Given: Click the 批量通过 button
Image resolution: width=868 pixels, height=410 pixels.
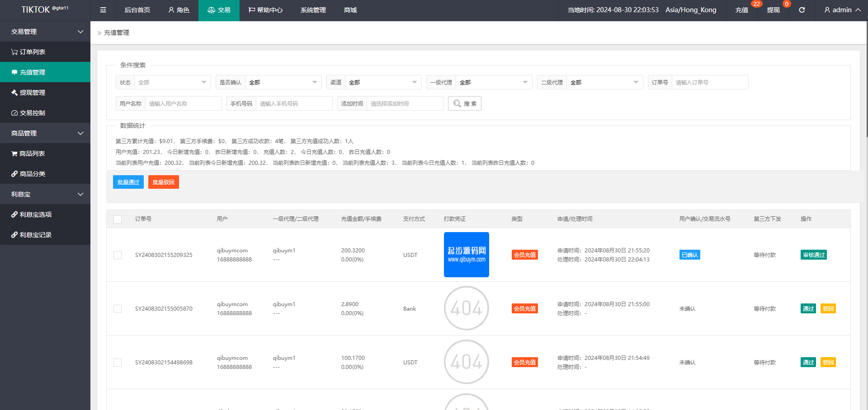Looking at the screenshot, I should point(128,182).
